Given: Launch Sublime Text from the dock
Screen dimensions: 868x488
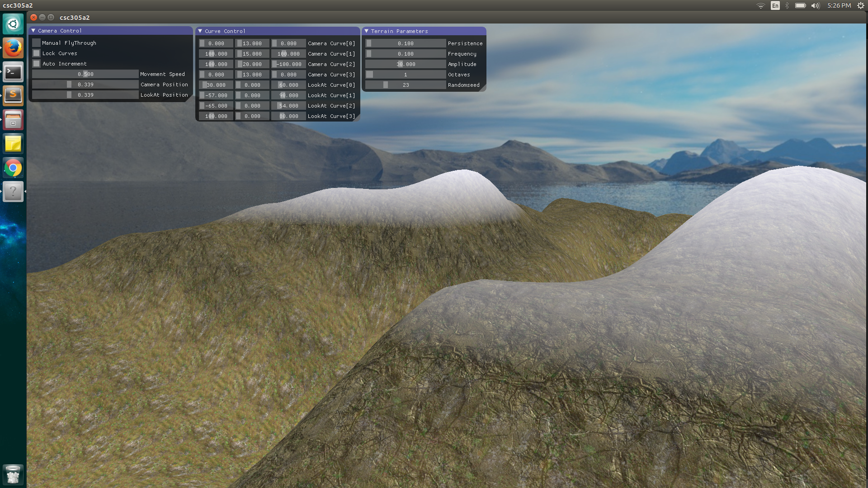Looking at the screenshot, I should [13, 96].
